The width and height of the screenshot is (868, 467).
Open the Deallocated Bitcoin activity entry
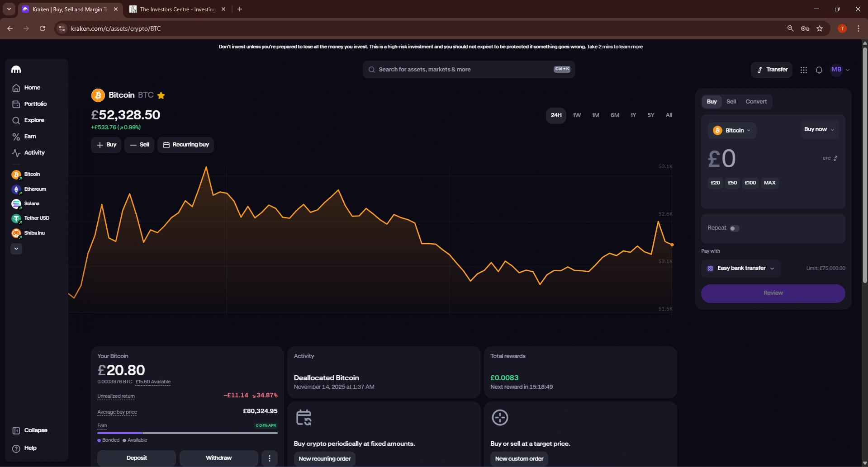point(384,373)
